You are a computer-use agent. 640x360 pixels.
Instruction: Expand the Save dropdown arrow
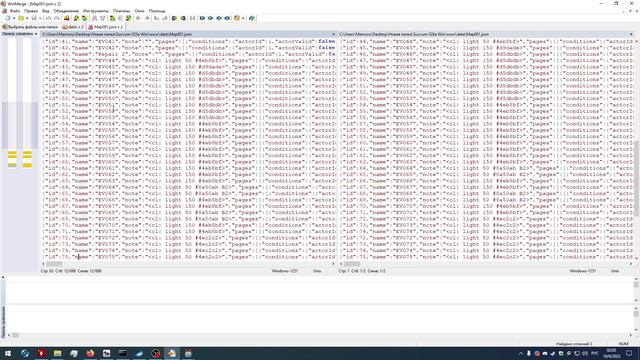point(40,18)
